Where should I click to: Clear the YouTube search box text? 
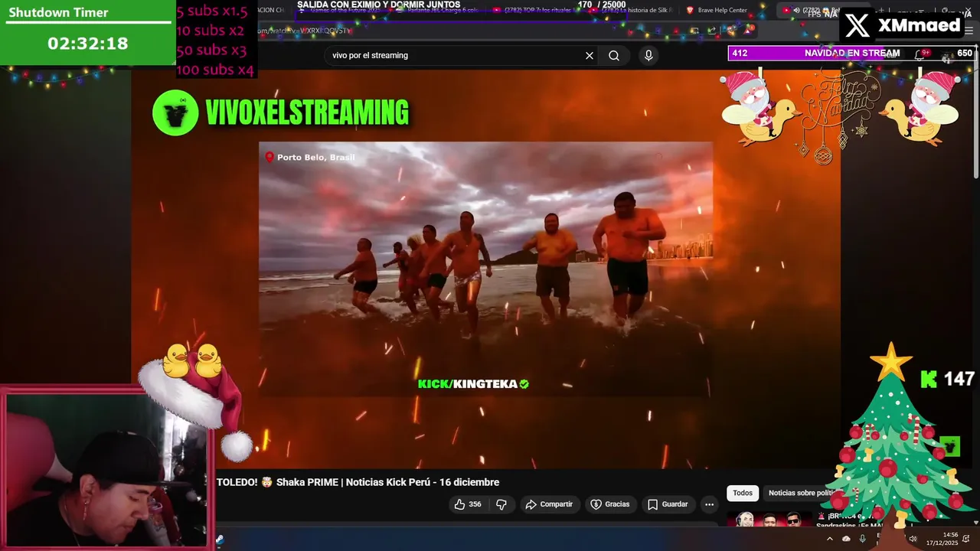(x=590, y=55)
